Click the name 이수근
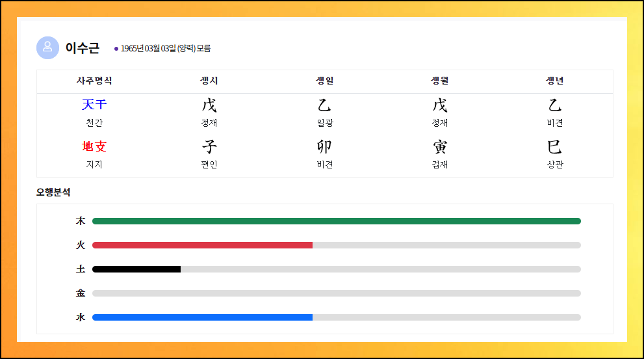The width and height of the screenshot is (644, 359). pos(82,48)
